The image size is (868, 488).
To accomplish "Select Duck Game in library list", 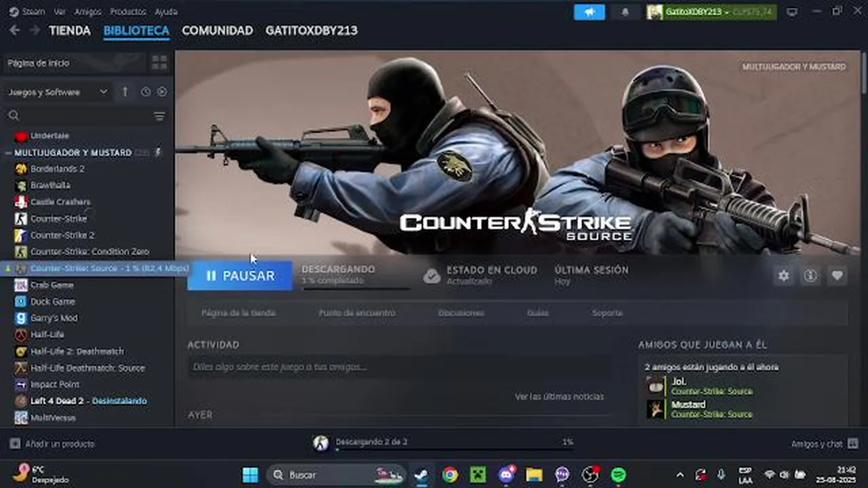I will 53,302.
